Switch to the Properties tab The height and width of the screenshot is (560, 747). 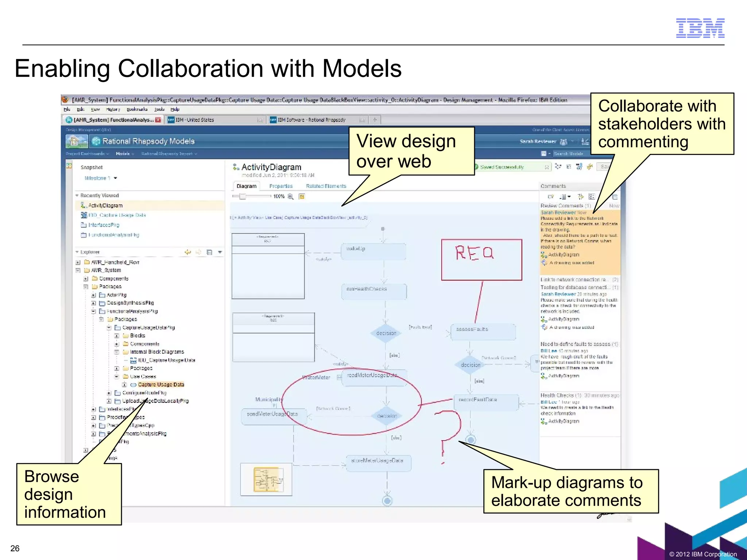[281, 186]
